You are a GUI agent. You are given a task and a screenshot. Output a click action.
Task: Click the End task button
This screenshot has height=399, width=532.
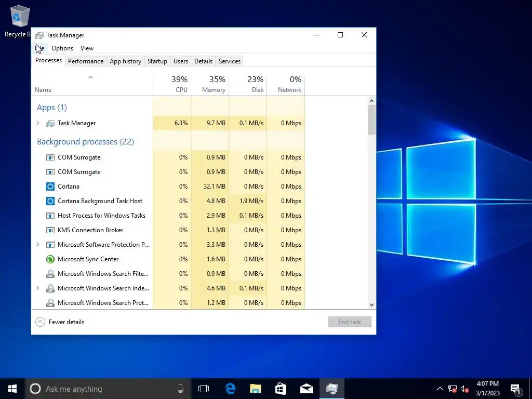pos(350,322)
